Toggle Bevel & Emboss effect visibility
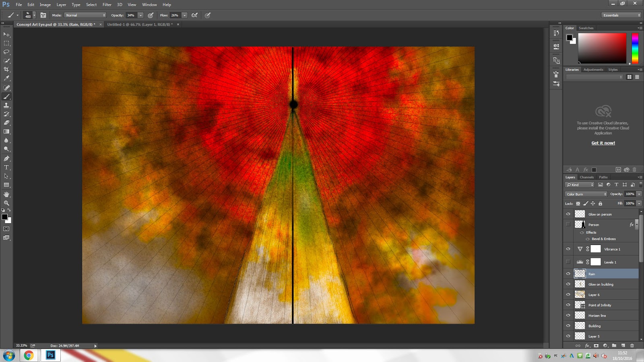The image size is (644, 362). pos(588,239)
